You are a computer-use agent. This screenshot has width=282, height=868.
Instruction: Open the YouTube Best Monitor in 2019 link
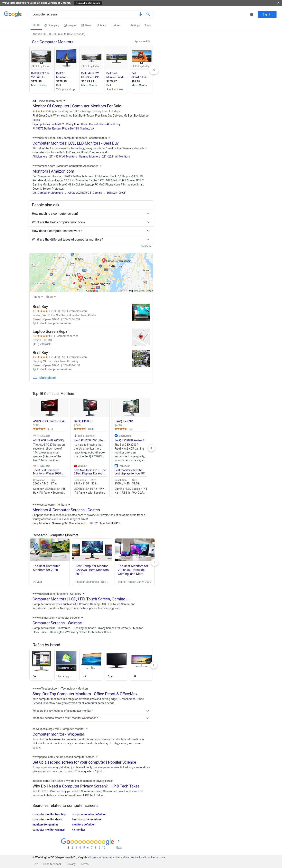90,471
